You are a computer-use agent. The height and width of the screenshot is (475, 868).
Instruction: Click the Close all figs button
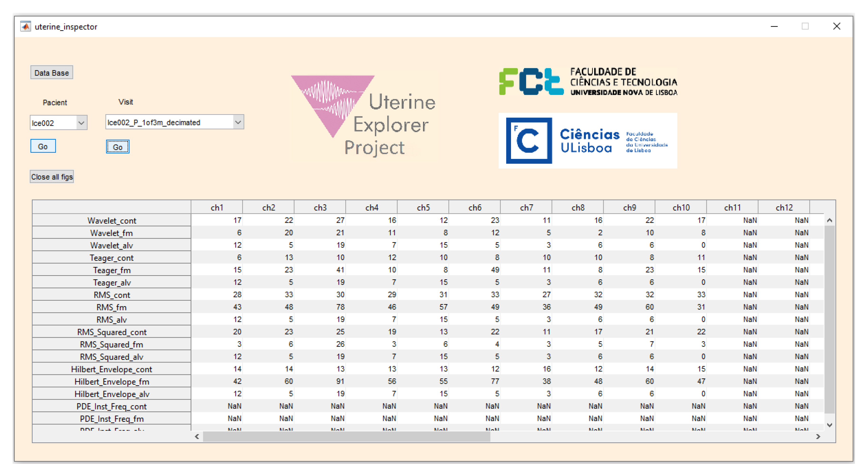[x=52, y=177]
